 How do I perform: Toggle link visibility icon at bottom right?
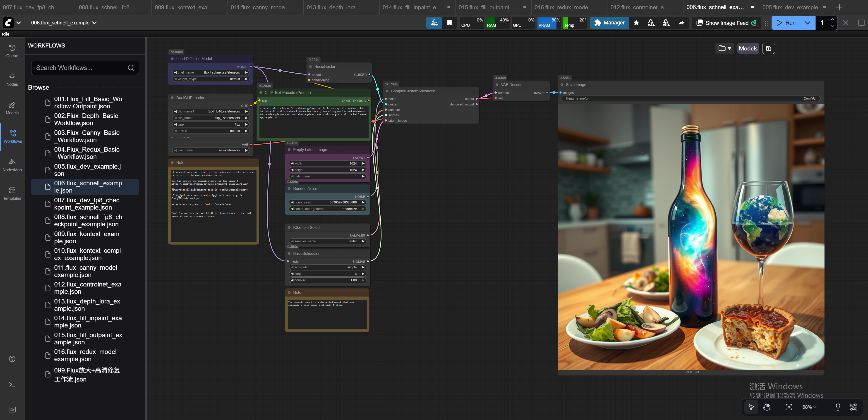coord(853,407)
